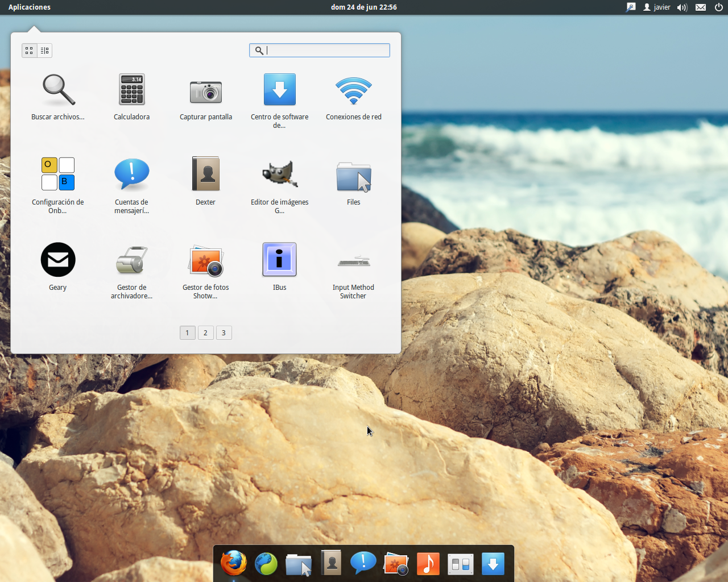The height and width of the screenshot is (582, 728).
Task: Open the Aplicaciones menu
Action: [29, 7]
